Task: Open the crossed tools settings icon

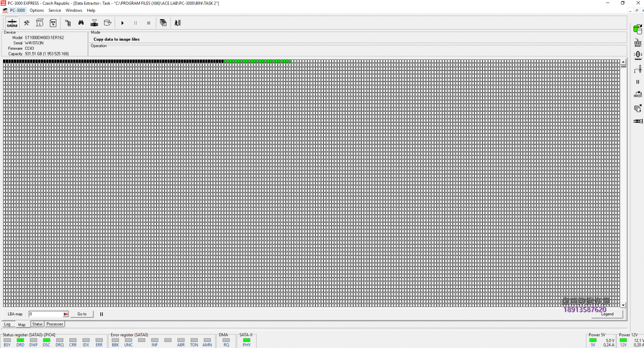Action: [27, 23]
